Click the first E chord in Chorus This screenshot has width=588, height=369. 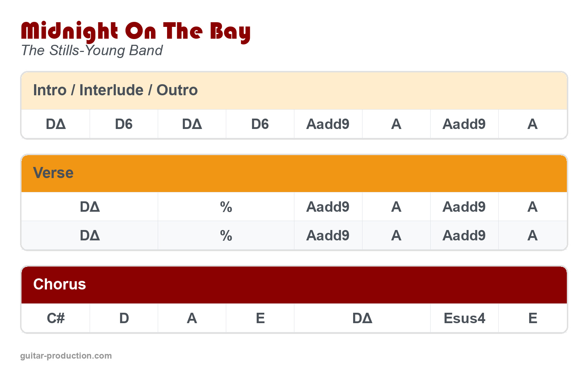(260, 318)
